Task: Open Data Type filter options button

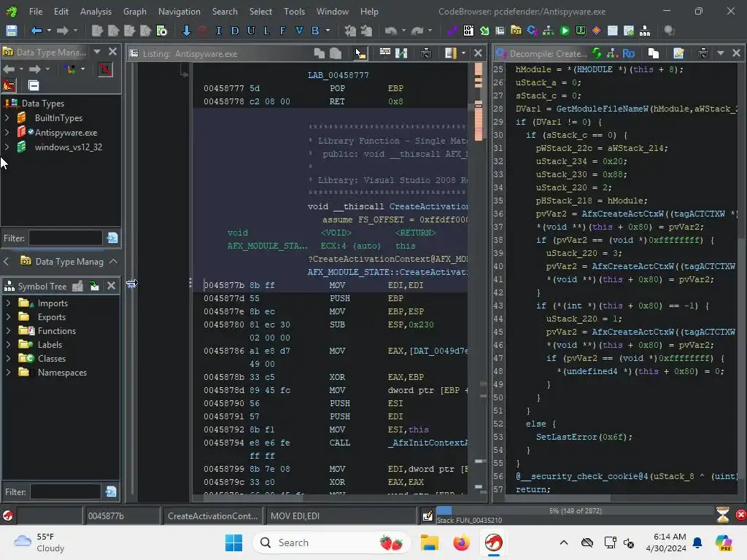Action: (112, 238)
